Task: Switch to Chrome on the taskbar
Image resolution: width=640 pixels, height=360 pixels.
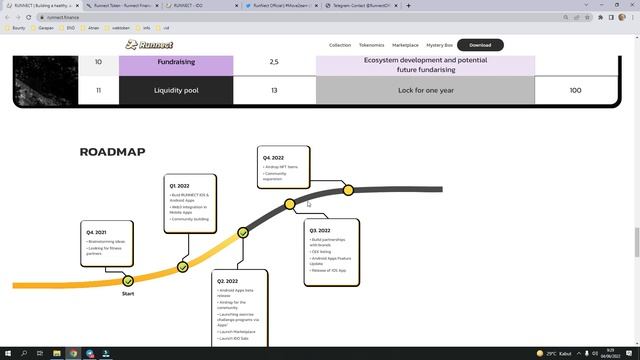Action: coord(73,353)
